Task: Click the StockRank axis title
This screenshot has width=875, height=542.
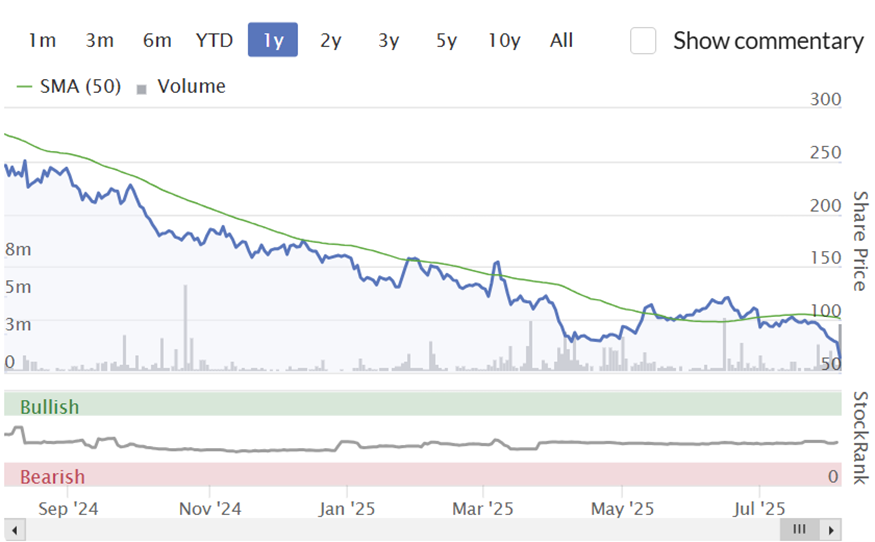Action: click(860, 438)
